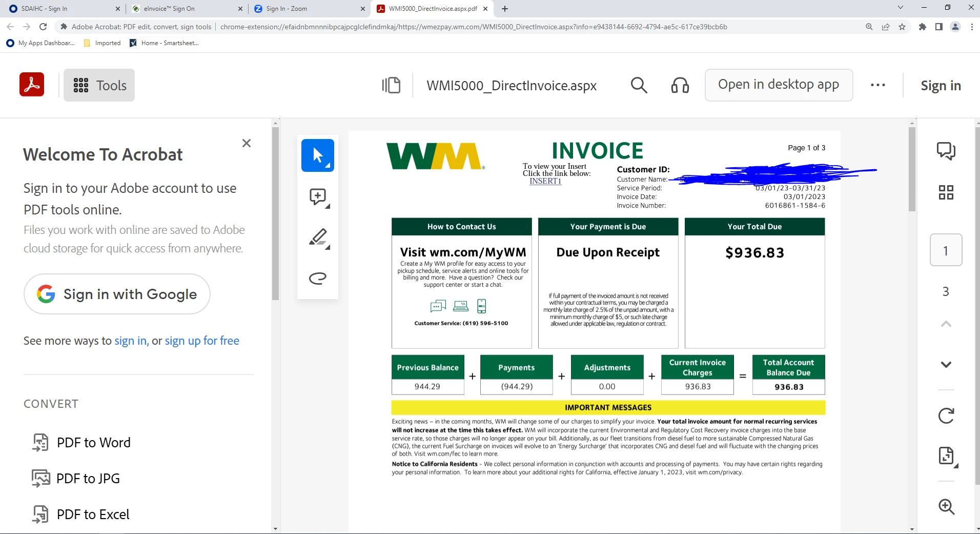Select the freehand draw loop tool
The width and height of the screenshot is (980, 534).
pyautogui.click(x=318, y=278)
